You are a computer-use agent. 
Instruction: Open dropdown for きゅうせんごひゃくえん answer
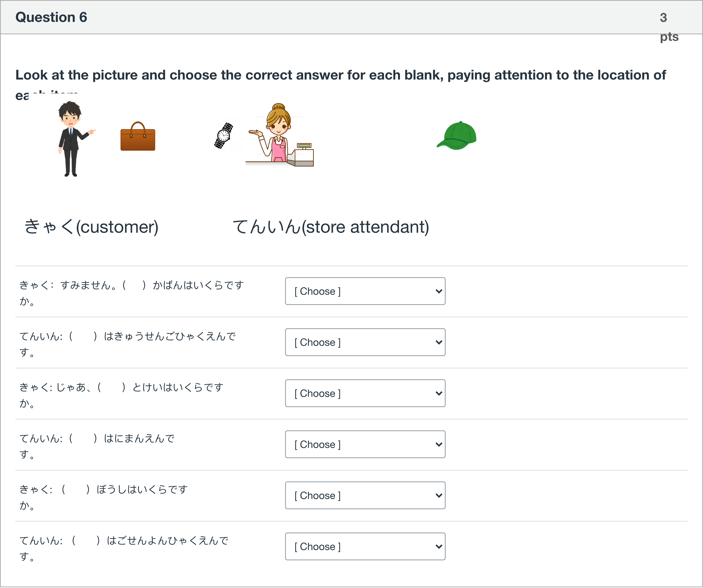[x=365, y=342]
